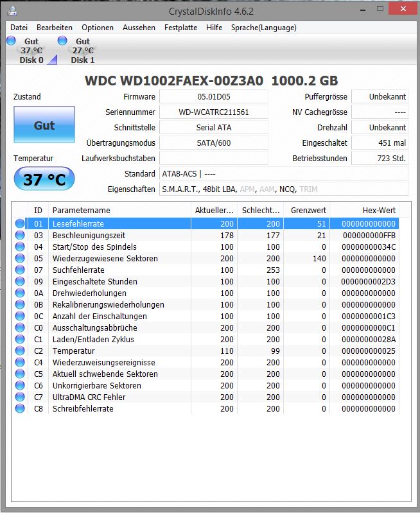Click the Aktueller... column header
Screen dimensions: 420x513
[x=214, y=210]
